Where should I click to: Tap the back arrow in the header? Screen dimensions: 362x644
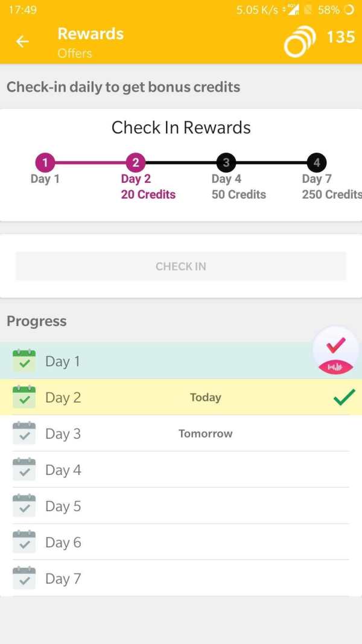point(22,42)
